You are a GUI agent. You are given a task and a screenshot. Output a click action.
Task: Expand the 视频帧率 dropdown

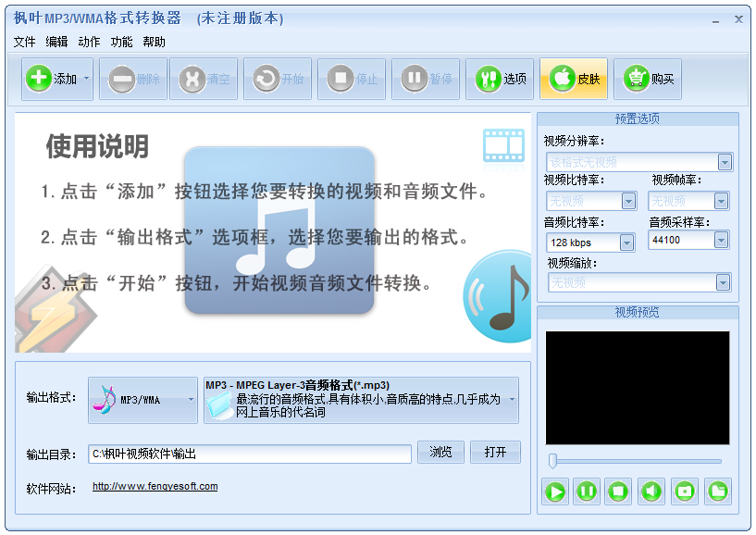(x=721, y=201)
